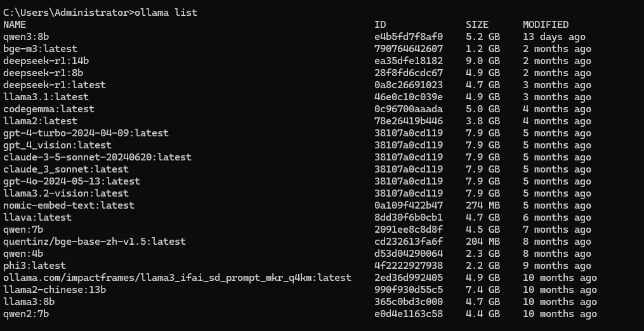Click the SIZE column header
This screenshot has width=644, height=331.
477,25
